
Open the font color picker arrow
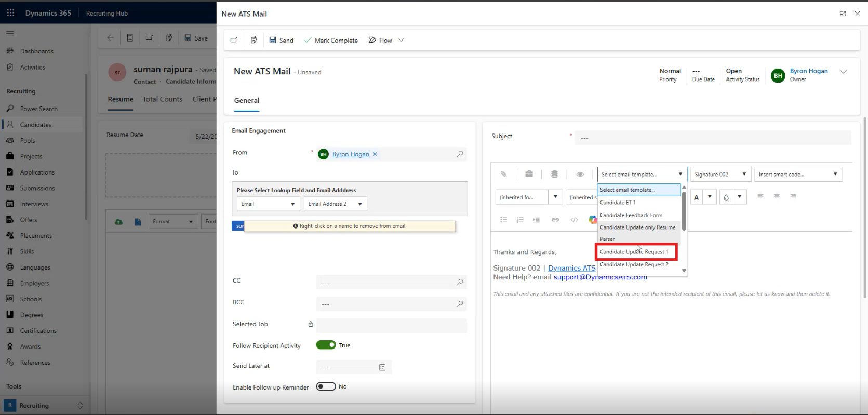tap(710, 197)
